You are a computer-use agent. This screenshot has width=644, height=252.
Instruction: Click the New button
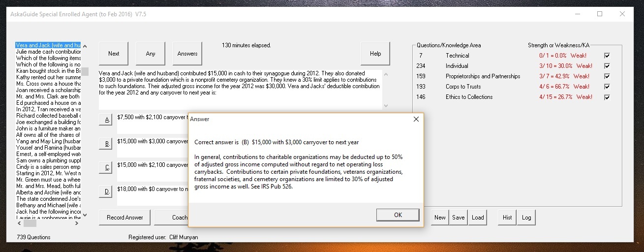[440, 218]
